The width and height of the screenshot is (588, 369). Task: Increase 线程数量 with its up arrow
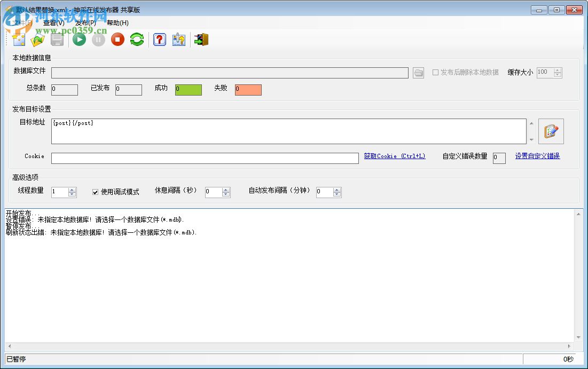click(x=73, y=190)
